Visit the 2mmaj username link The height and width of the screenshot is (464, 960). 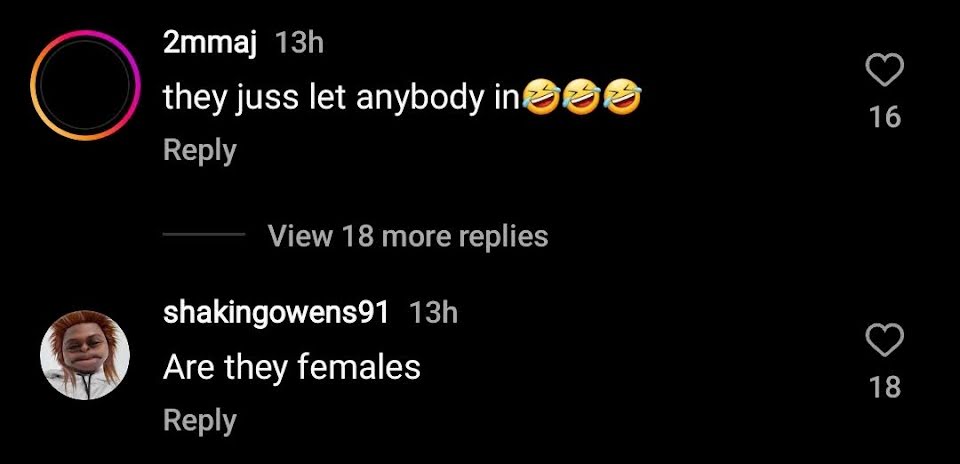210,44
